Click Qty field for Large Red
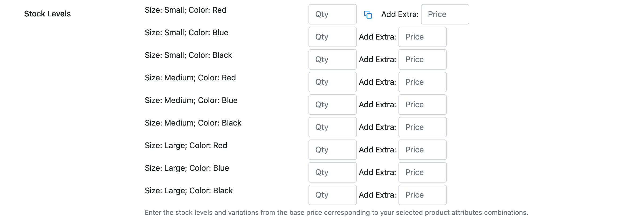 [x=332, y=150]
